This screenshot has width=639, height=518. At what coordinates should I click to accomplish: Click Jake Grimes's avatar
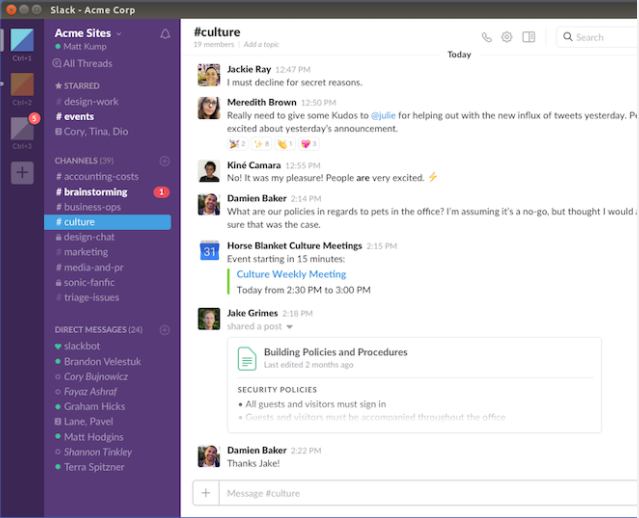[x=209, y=319]
